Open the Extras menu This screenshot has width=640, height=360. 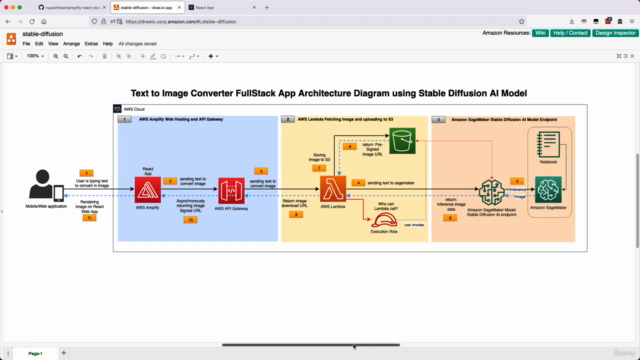[91, 44]
